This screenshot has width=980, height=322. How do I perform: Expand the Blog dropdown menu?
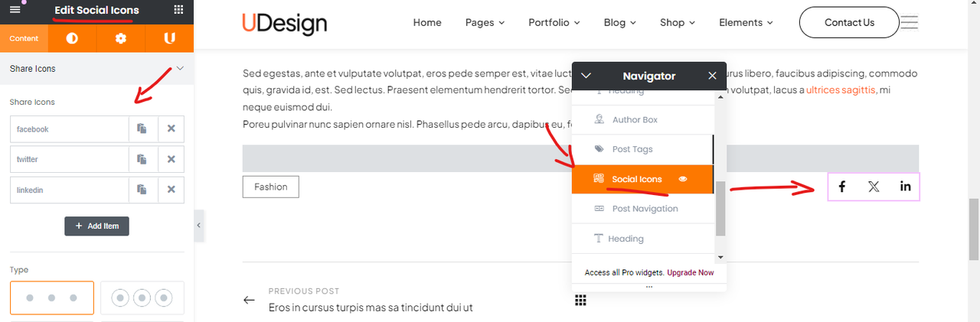pyautogui.click(x=620, y=23)
